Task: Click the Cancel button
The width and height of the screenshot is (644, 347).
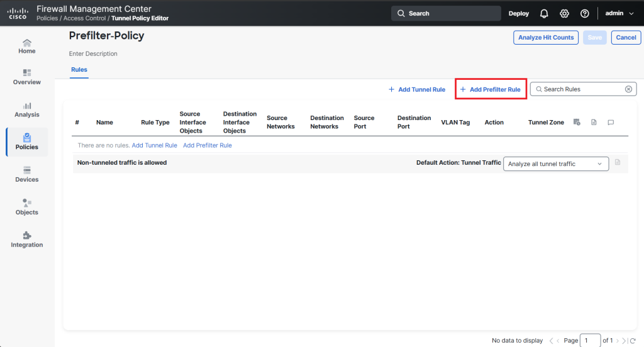Action: (x=626, y=37)
